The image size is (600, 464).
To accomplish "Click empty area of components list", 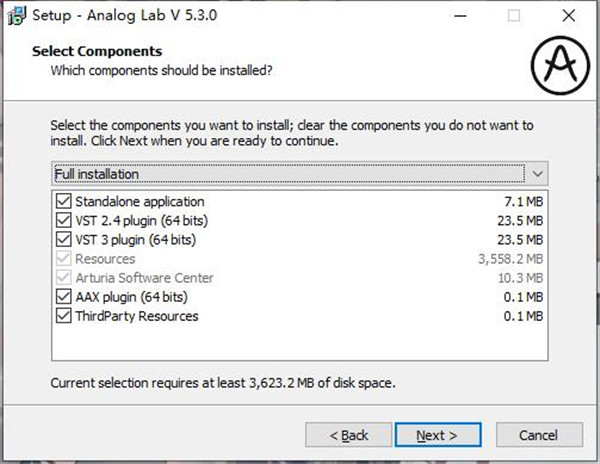I will coord(299,342).
